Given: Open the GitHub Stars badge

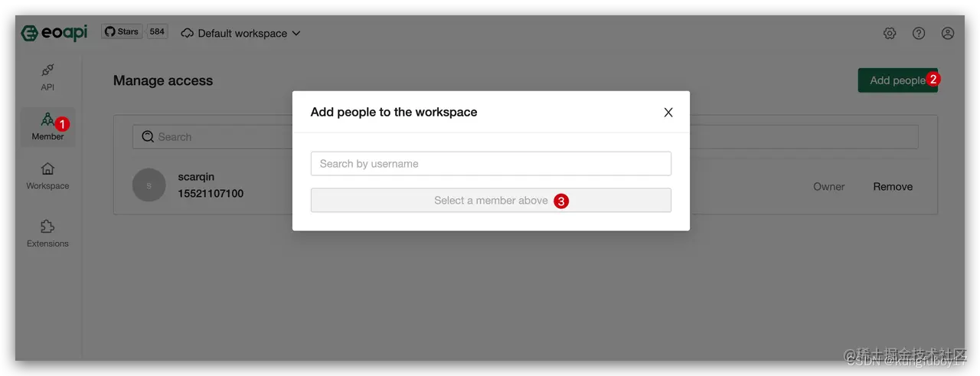Looking at the screenshot, I should click(122, 31).
